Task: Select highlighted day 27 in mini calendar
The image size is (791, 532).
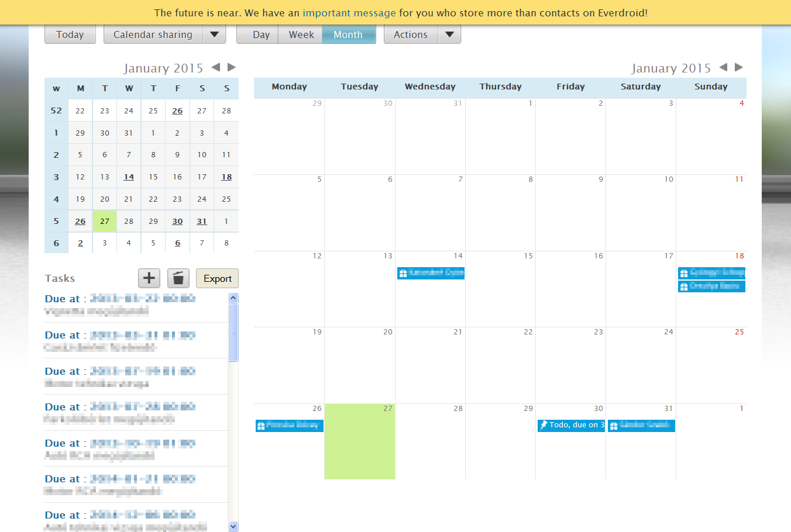Action: coord(105,222)
